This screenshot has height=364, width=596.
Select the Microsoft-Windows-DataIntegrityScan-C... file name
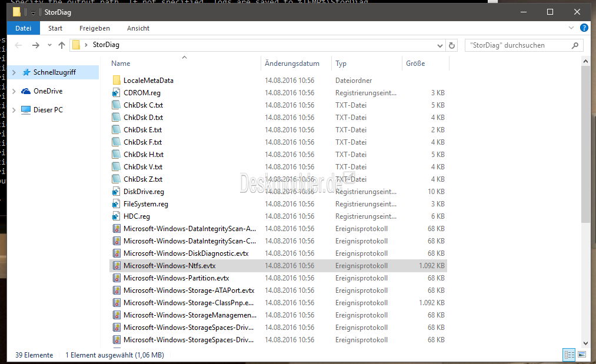(x=189, y=241)
